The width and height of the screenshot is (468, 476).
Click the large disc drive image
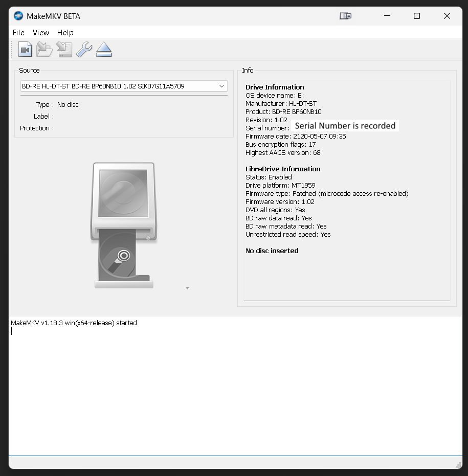pyautogui.click(x=124, y=225)
